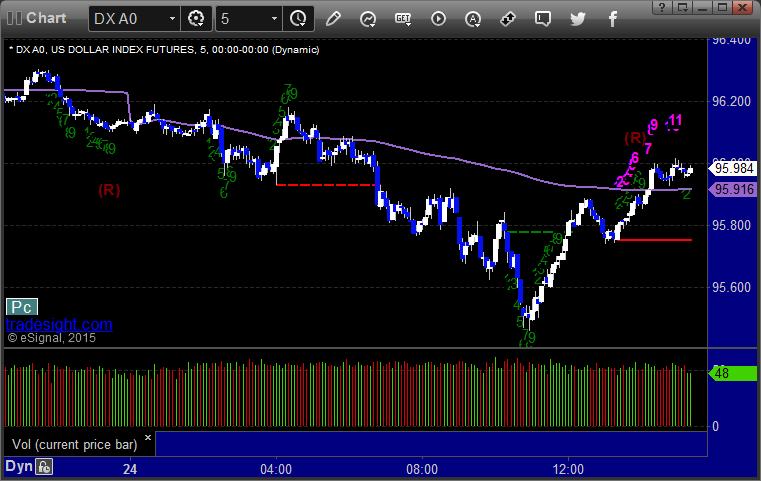This screenshot has width=761, height=481.
Task: Click the Dyn scaling button
Action: click(x=19, y=466)
